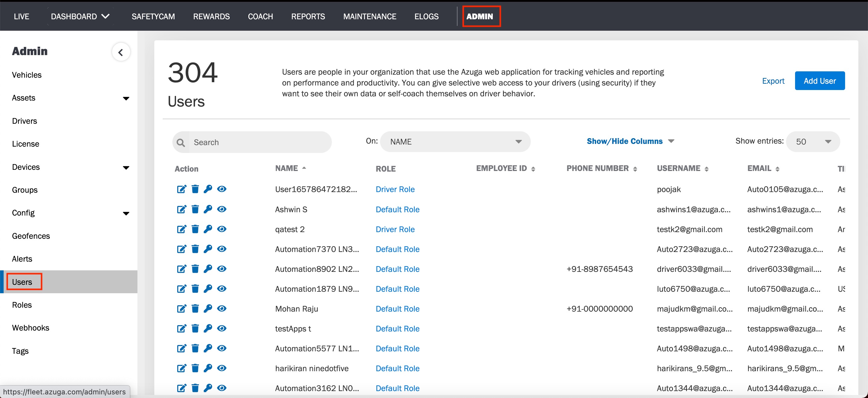Click key icon for harikiran ninedotfive
This screenshot has height=398, width=868.
tap(208, 368)
